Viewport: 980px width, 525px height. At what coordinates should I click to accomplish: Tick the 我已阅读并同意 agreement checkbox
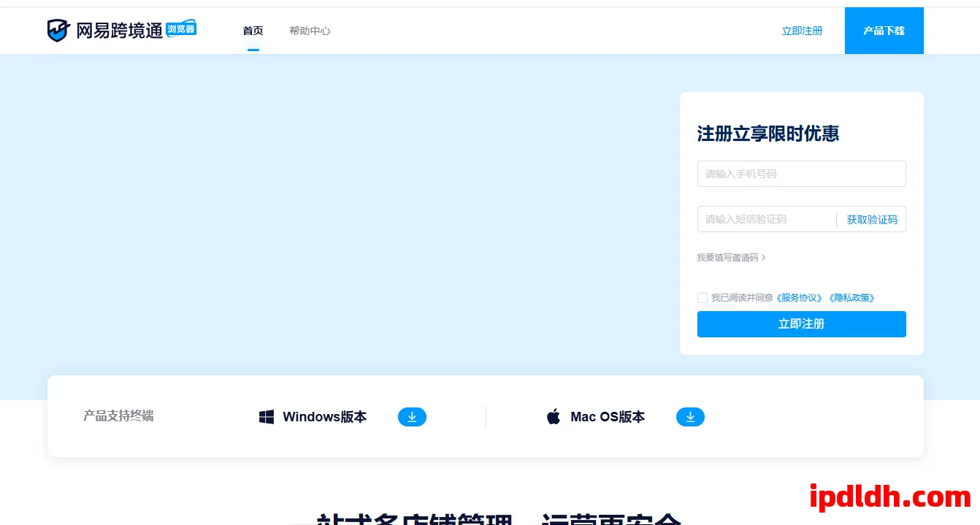point(703,298)
